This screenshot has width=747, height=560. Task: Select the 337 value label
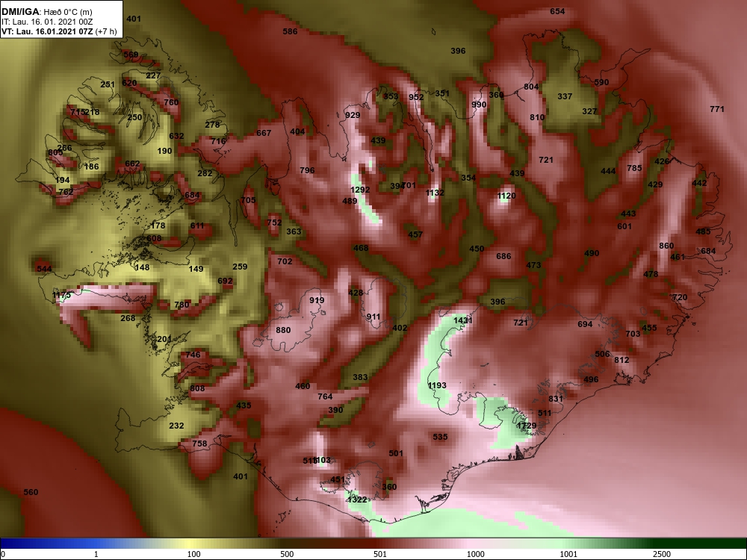point(565,96)
